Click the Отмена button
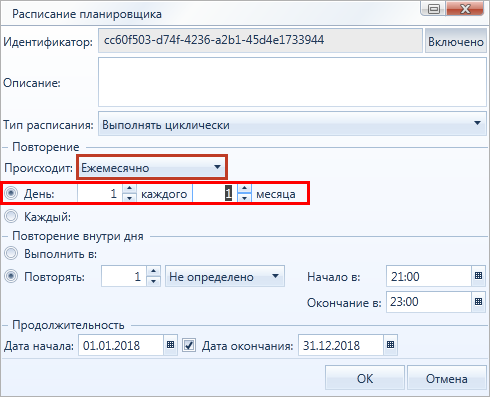The image size is (490, 397). tap(446, 378)
